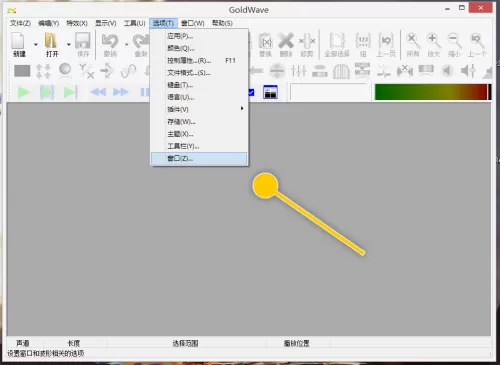Screen dimensions: 500x365
Task: Click the 替换 (Replace) toolbar icon
Action: 266,41
